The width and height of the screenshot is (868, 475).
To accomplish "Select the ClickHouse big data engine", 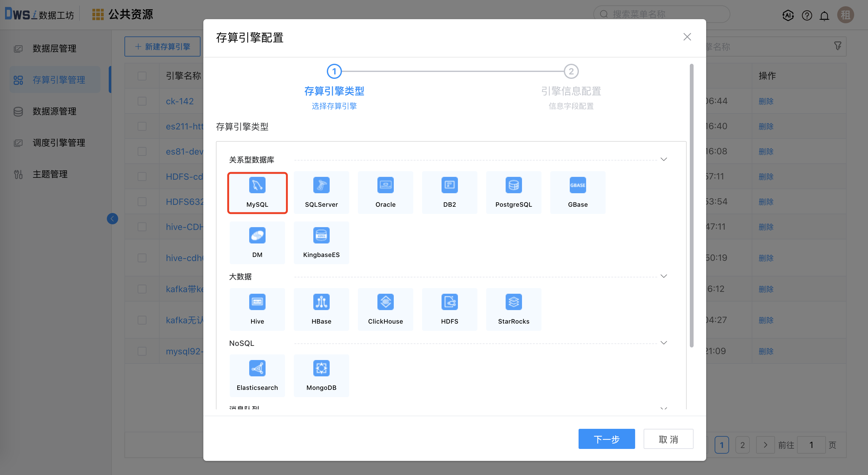I will [x=385, y=309].
